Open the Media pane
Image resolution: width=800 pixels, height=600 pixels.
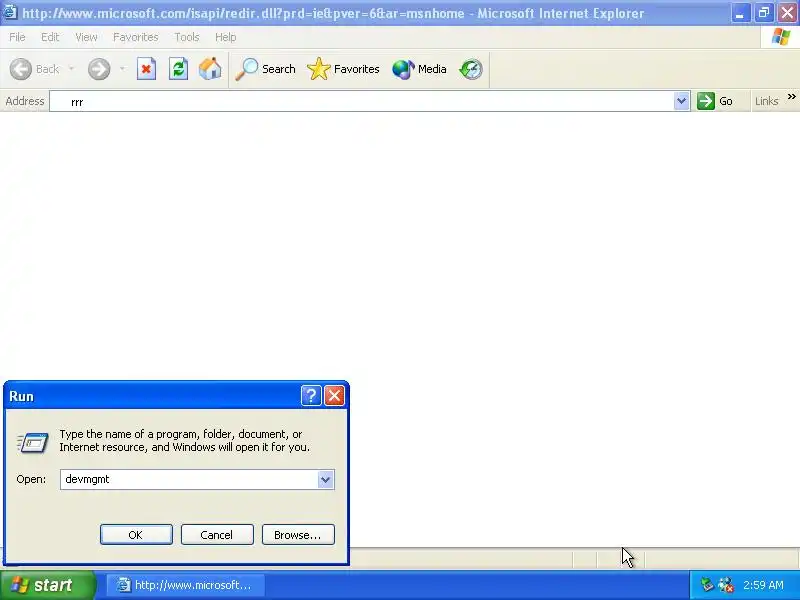tap(419, 69)
